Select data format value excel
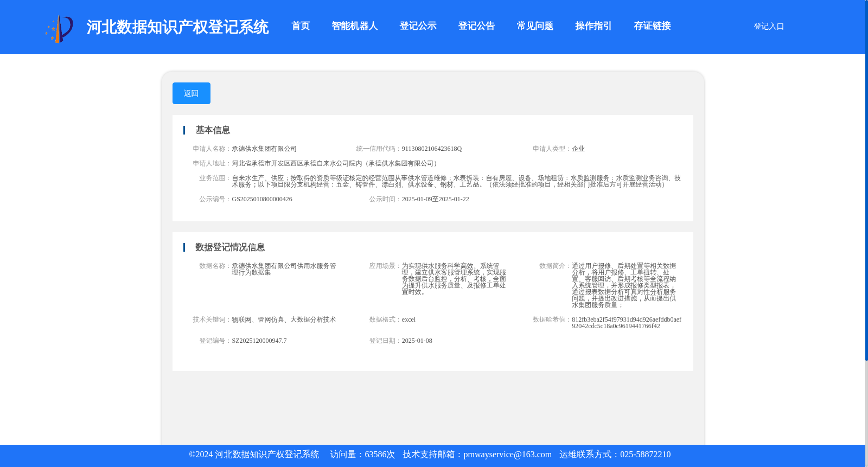 point(409,319)
